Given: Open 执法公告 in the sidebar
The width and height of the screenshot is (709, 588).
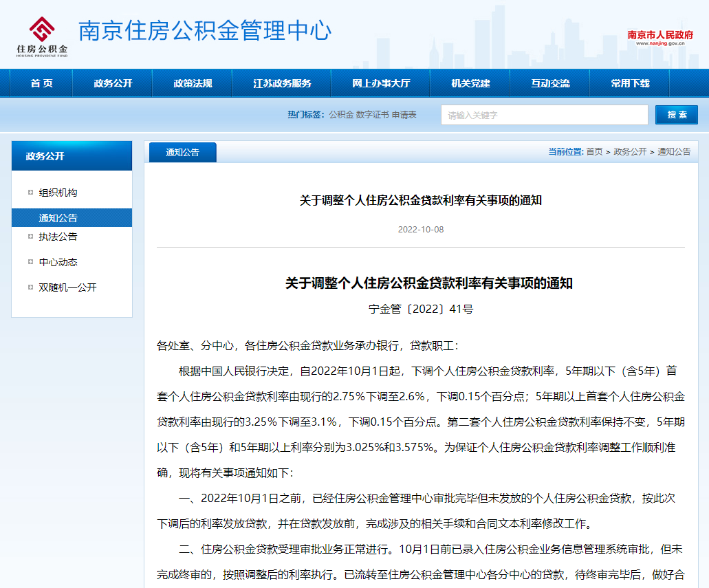Looking at the screenshot, I should click(58, 237).
